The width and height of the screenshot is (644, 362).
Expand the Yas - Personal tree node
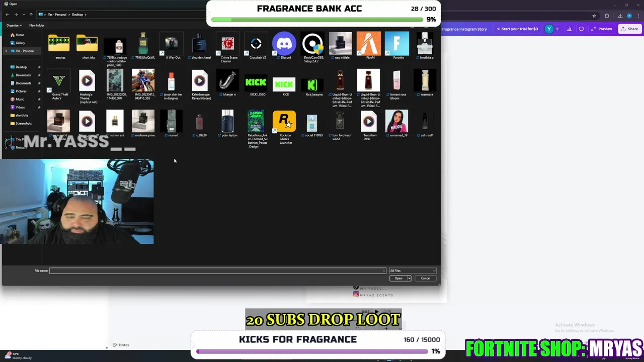pos(6,51)
